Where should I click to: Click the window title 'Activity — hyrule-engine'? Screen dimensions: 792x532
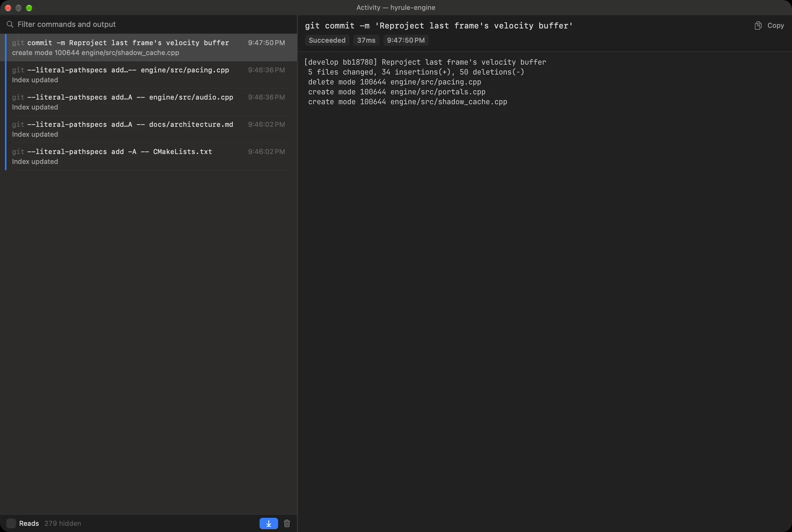(x=396, y=8)
